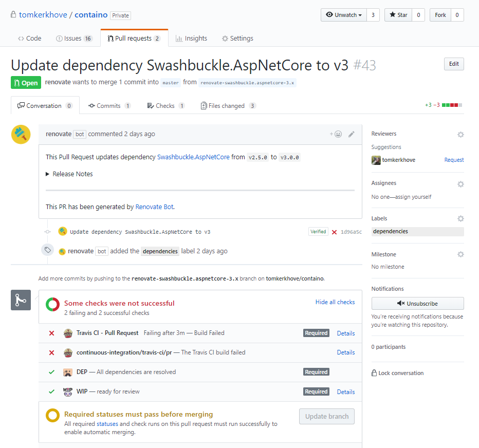479x448 pixels.
Task: Switch to the Commits tab
Action: (x=109, y=106)
